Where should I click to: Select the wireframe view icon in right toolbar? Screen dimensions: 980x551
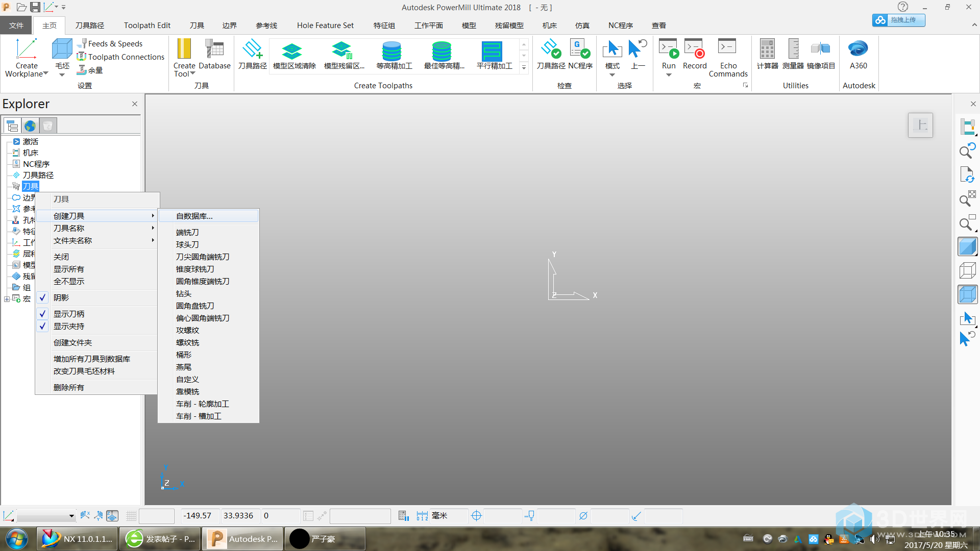click(967, 270)
